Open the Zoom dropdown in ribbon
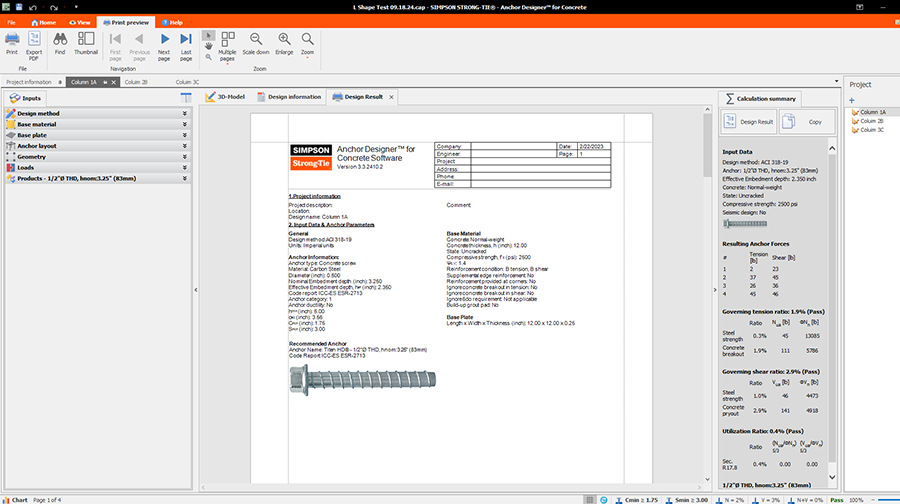The image size is (900, 504). coord(308,45)
